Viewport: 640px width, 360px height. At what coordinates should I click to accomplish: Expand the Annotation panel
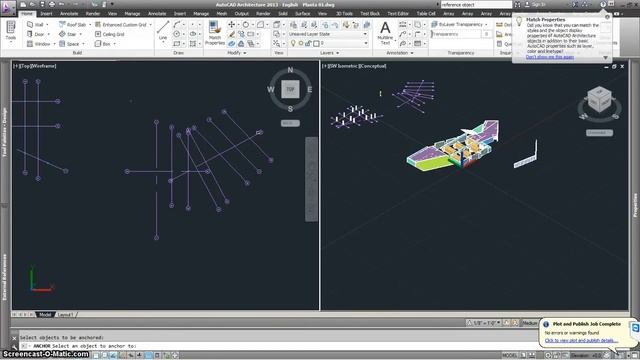400,53
